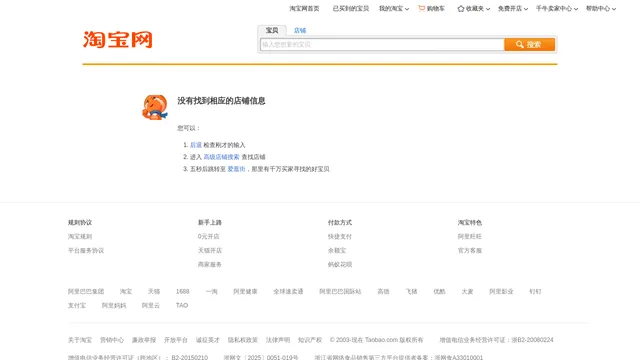Open 高德 footer link
Screen dimensions: 640x360
point(383,291)
